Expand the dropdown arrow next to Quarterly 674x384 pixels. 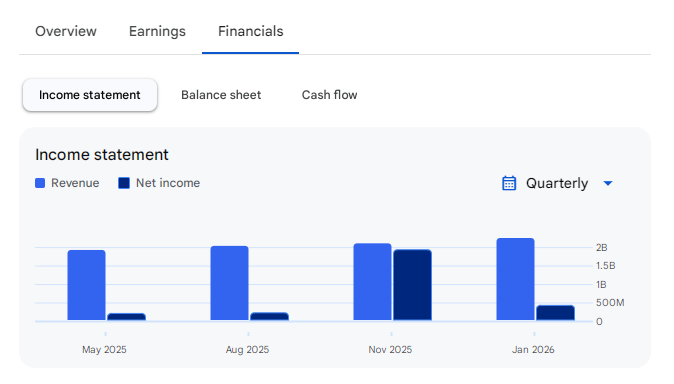tap(608, 184)
